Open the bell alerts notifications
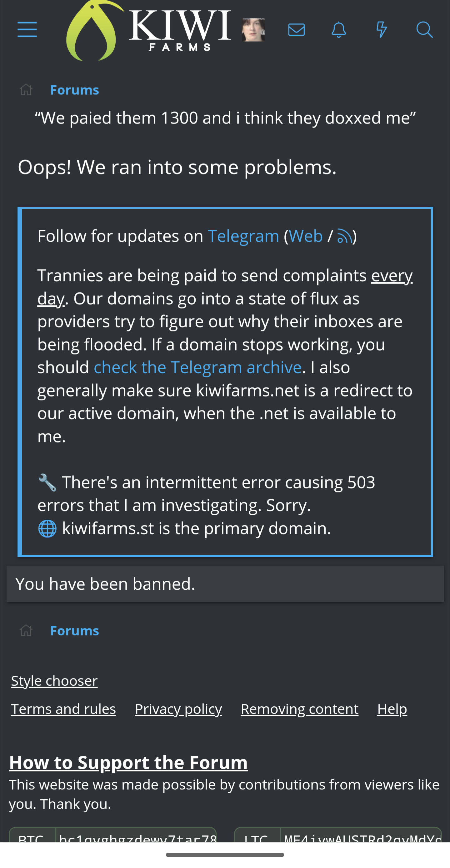The width and height of the screenshot is (450, 868). [339, 30]
